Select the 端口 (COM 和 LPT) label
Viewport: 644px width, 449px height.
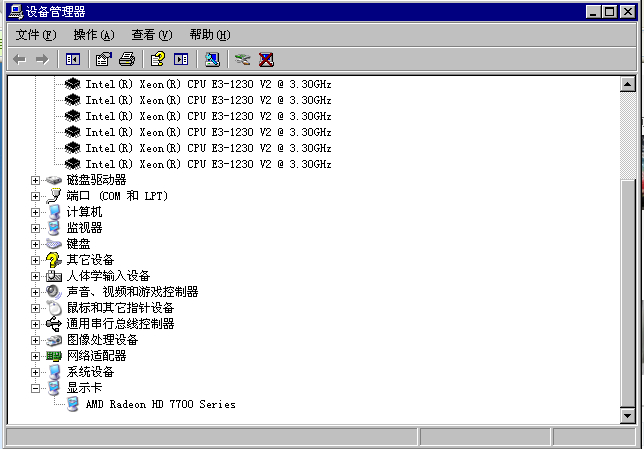[x=117, y=196]
